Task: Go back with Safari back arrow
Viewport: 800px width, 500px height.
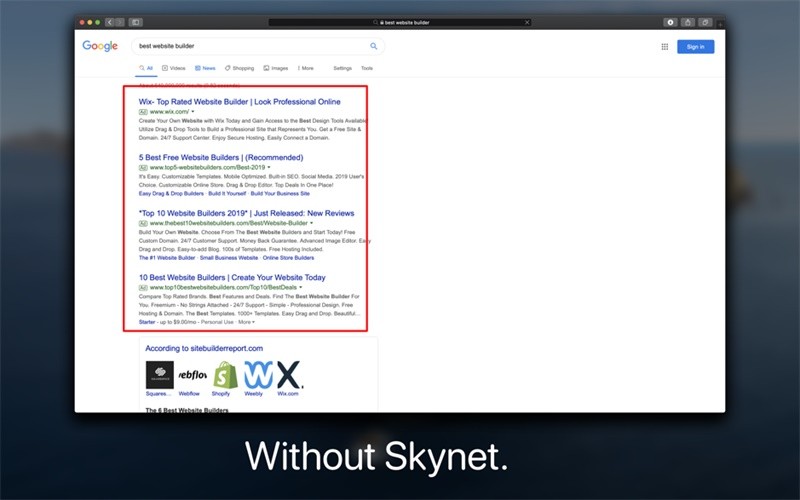Action: 110,22
